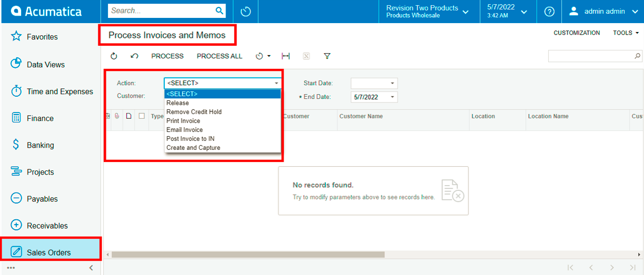This screenshot has width=644, height=275.
Task: Expand the TOOLS dropdown menu
Action: click(626, 33)
